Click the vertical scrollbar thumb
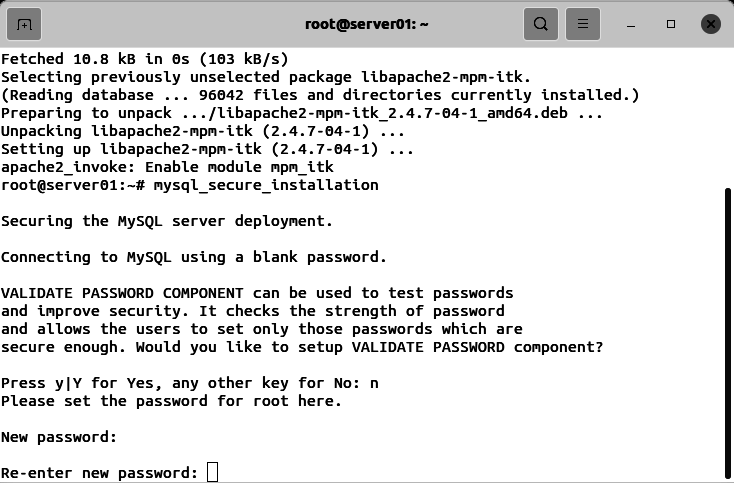 pyautogui.click(x=728, y=335)
